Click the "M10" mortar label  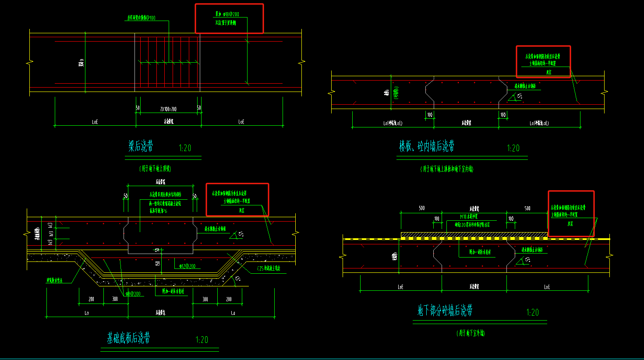469,217
